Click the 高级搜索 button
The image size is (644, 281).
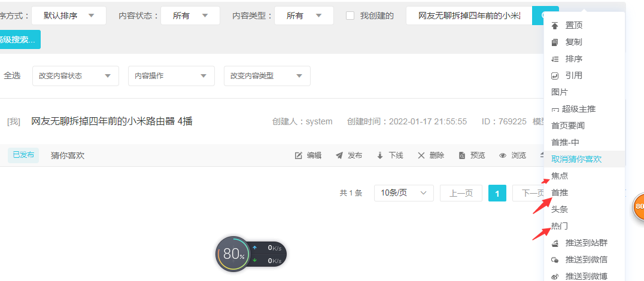pos(19,39)
